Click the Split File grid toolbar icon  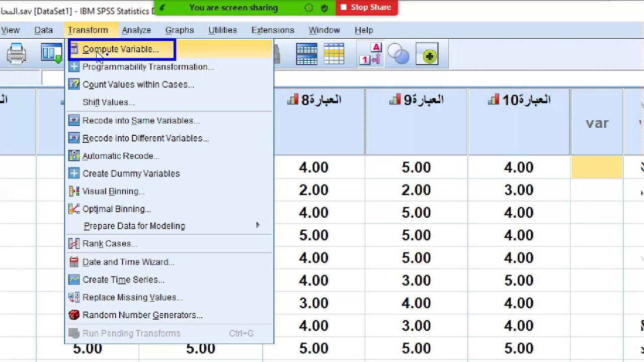click(x=306, y=54)
